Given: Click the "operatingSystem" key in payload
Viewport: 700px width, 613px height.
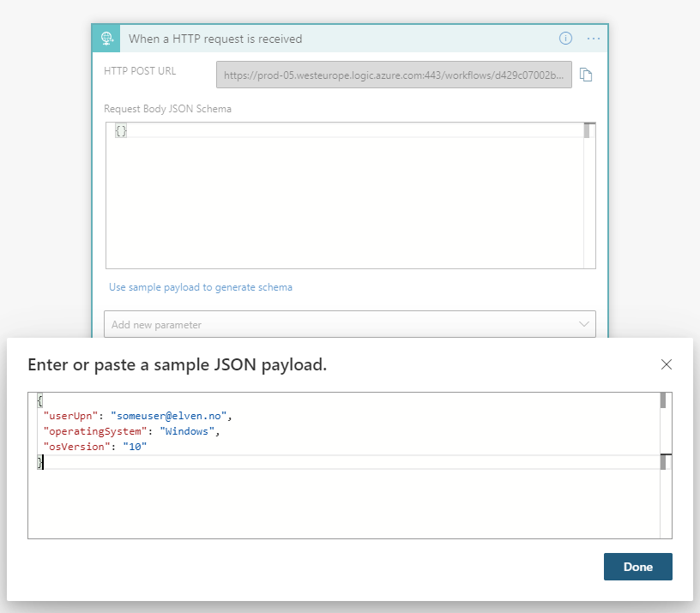Looking at the screenshot, I should [x=95, y=431].
